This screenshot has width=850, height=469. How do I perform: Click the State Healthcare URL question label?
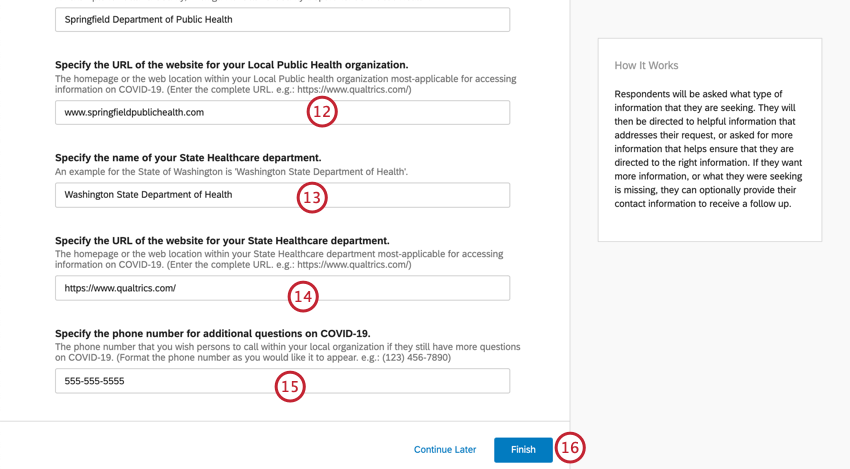[222, 241]
